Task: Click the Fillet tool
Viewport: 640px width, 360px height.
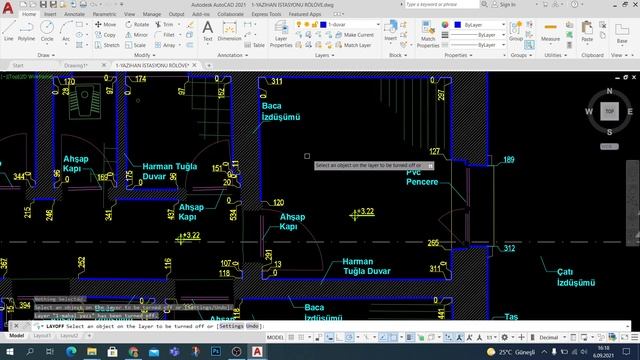Action: (165, 35)
